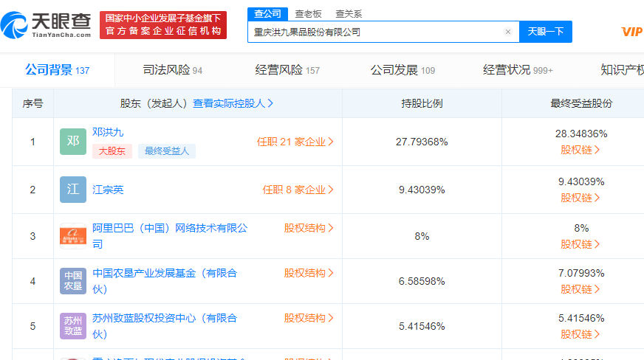Screen dimensions: 644x360
Task: Click the Alibaba company logo
Action: click(x=73, y=236)
